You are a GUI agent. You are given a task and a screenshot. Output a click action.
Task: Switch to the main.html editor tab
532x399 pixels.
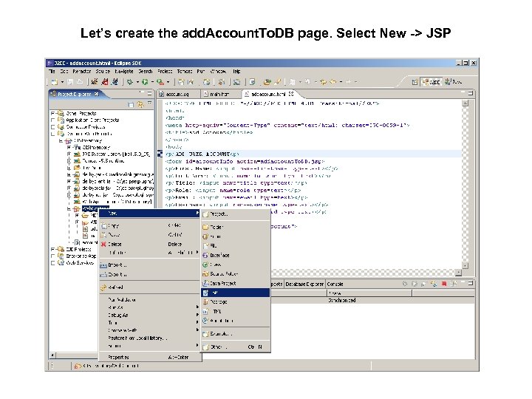219,94
